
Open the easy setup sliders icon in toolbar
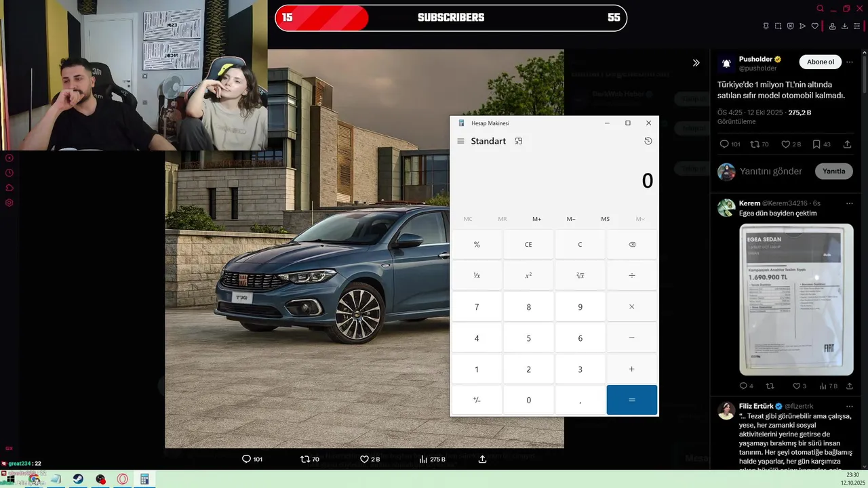857,26
